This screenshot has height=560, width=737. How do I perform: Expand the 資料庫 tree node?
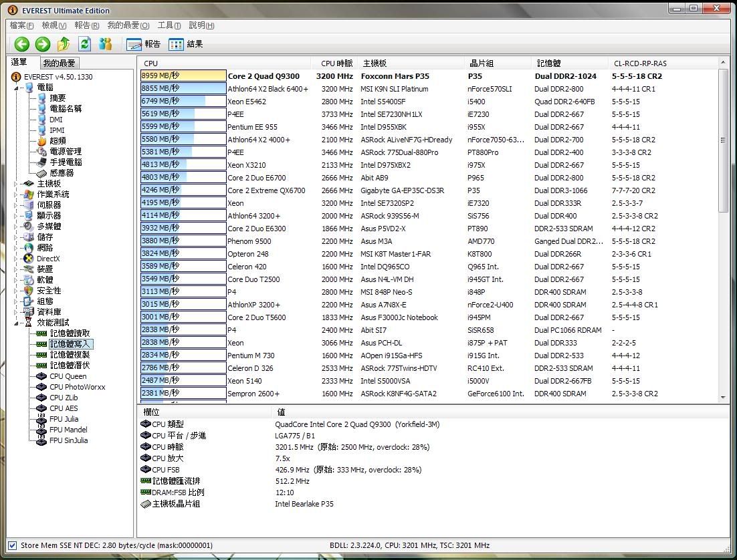click(x=16, y=312)
